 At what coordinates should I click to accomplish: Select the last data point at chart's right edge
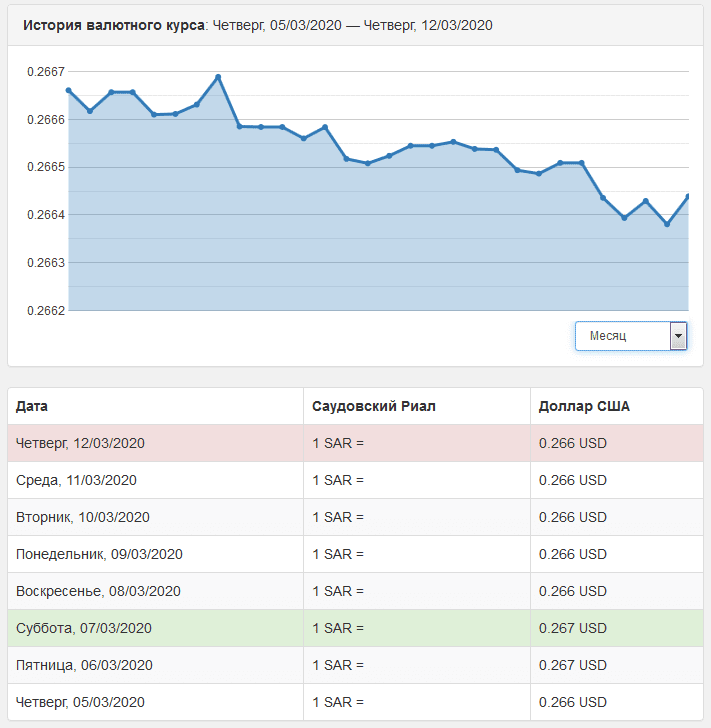click(x=688, y=196)
